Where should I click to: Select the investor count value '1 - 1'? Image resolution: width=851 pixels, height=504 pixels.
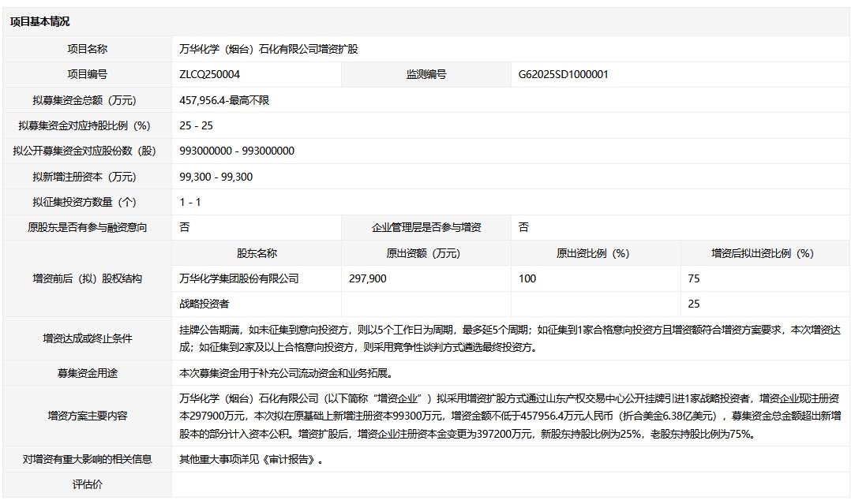click(x=190, y=202)
